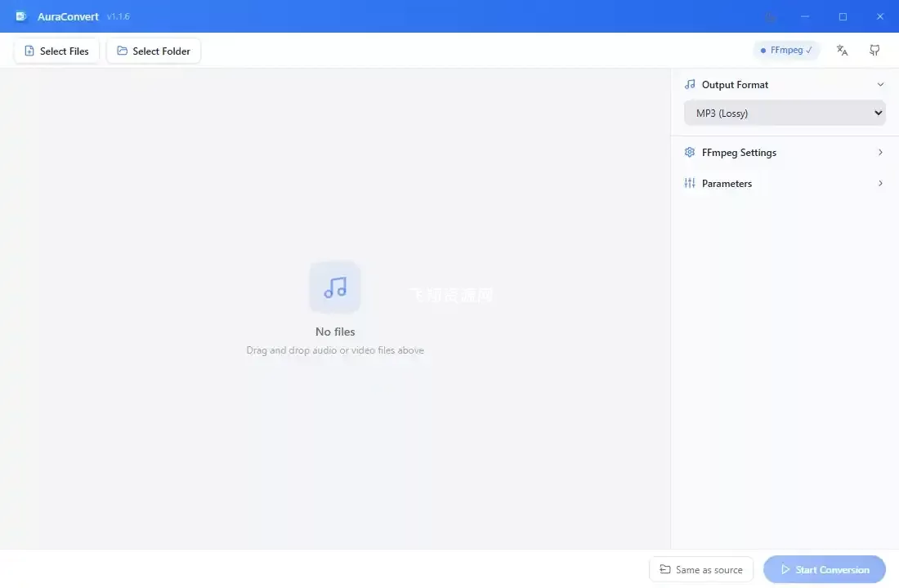Click the v1.1.6 version label
Viewport: 899px width, 588px height.
pyautogui.click(x=119, y=16)
